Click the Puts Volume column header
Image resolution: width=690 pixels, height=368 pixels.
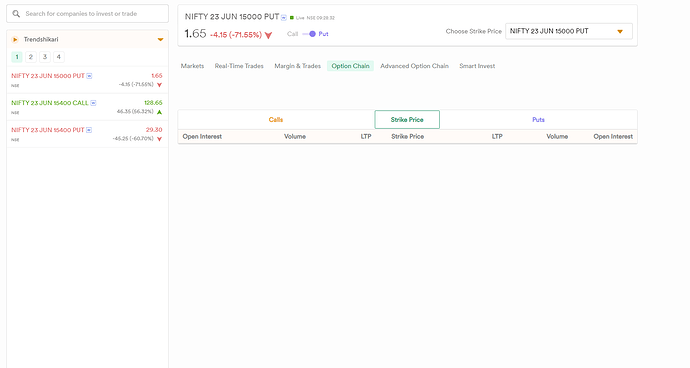tap(557, 136)
